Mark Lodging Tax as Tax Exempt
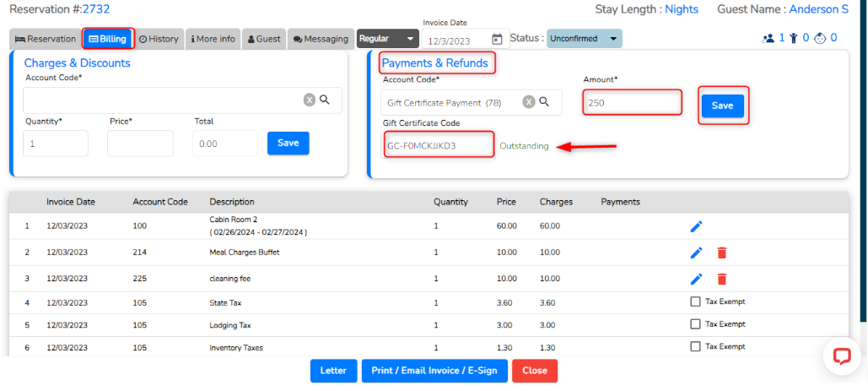868x391 pixels. pos(695,324)
